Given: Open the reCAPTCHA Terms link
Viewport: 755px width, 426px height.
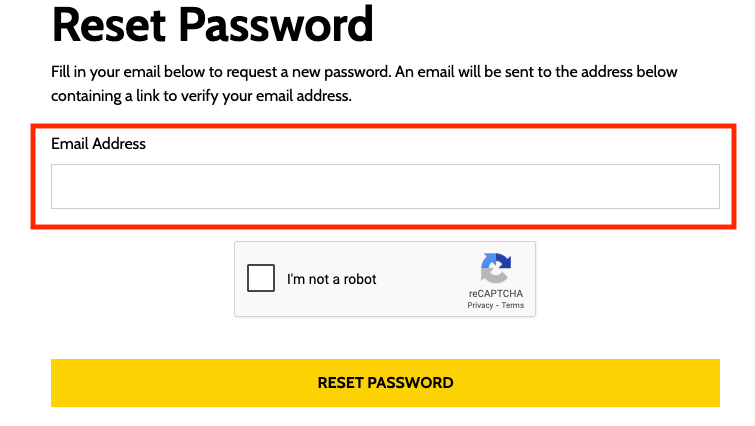Looking at the screenshot, I should coord(513,305).
